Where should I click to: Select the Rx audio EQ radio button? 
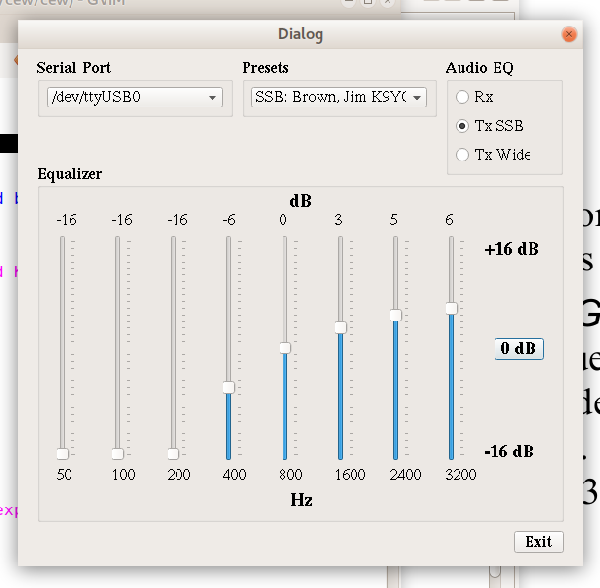coord(462,97)
